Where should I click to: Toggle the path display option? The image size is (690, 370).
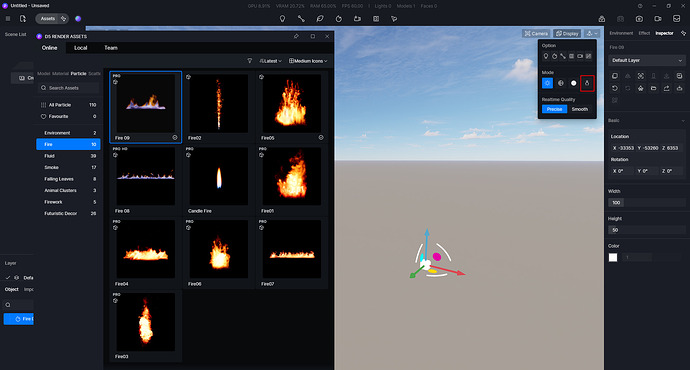563,56
